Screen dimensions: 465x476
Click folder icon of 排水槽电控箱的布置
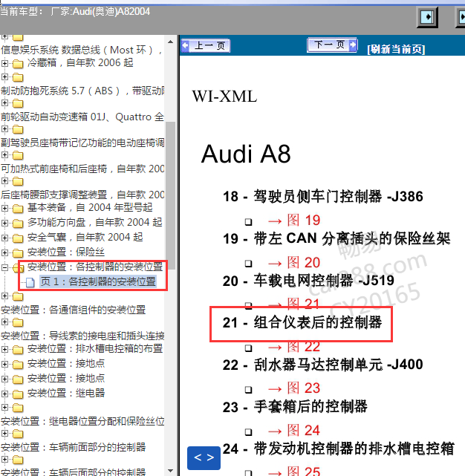click(18, 350)
